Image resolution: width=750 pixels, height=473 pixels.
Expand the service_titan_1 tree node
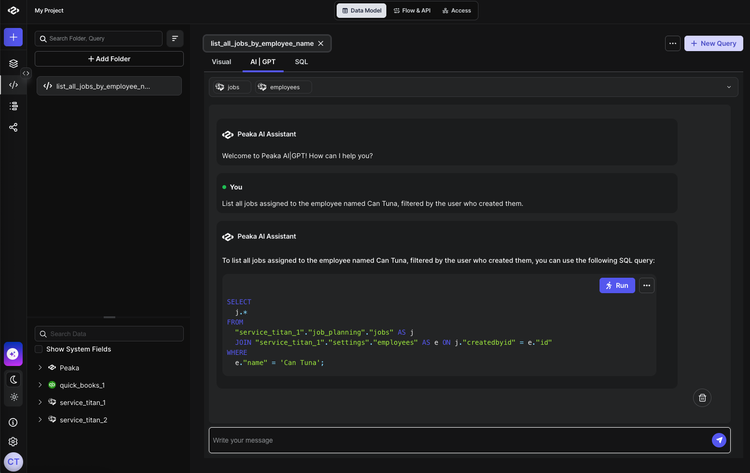pos(40,402)
